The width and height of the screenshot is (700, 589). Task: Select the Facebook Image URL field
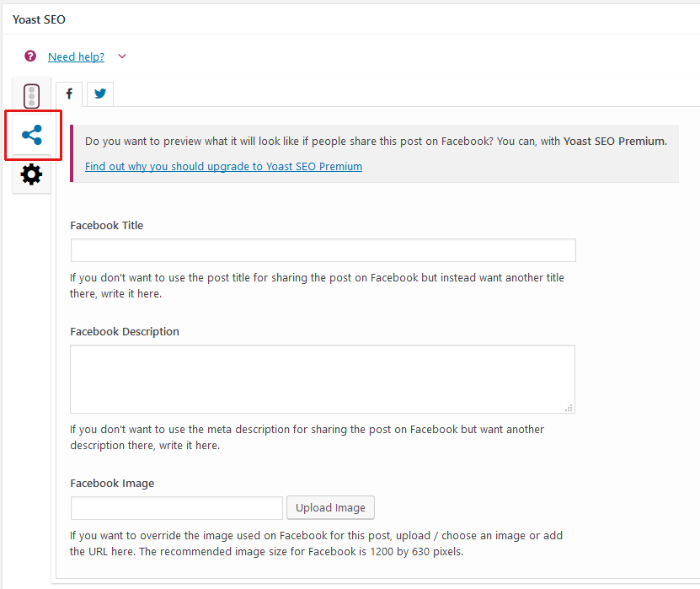coord(177,508)
